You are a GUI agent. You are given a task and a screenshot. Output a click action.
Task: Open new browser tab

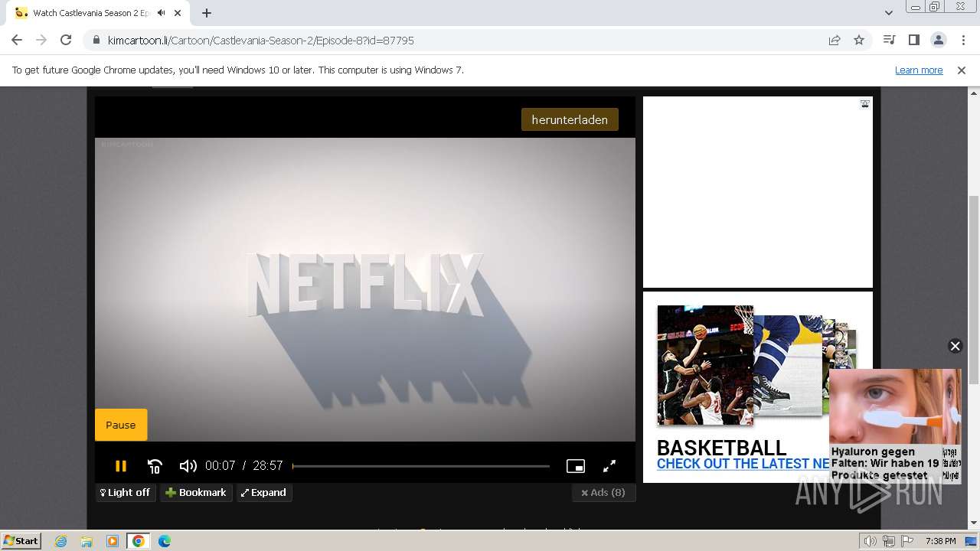[x=207, y=13]
